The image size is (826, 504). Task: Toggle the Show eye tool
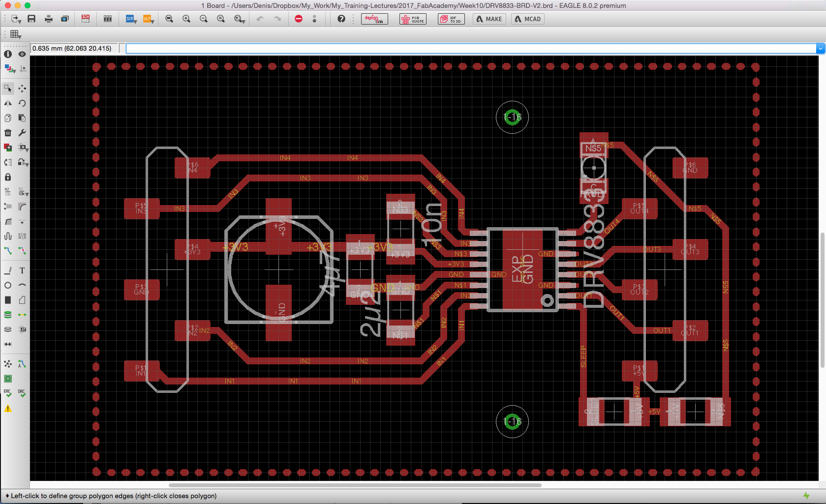pos(22,54)
